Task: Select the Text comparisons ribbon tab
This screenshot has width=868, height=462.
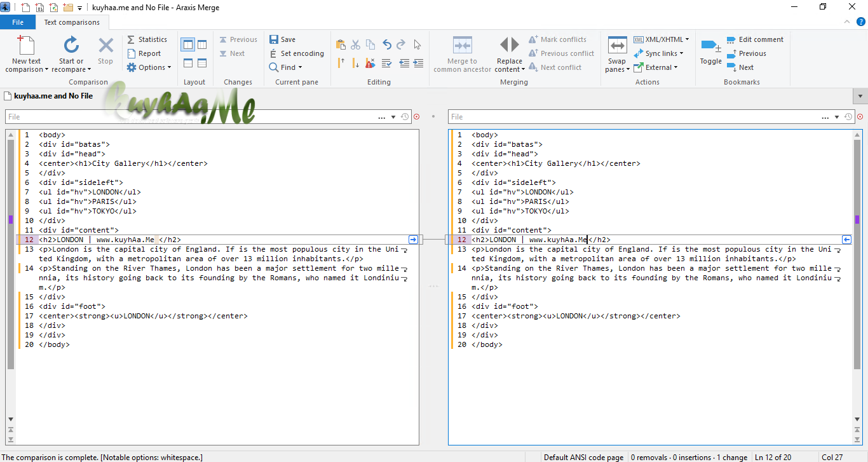Action: [72, 22]
